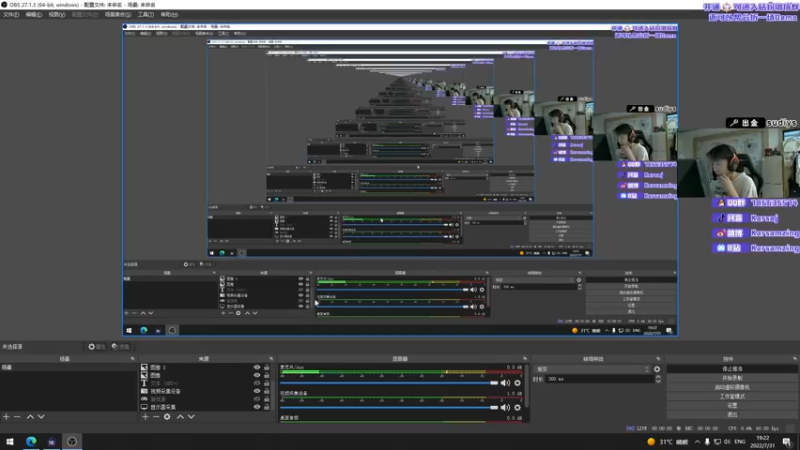Increase the 时长 duration with the up stepper
Viewport: 800px width, 450px height.
(658, 377)
